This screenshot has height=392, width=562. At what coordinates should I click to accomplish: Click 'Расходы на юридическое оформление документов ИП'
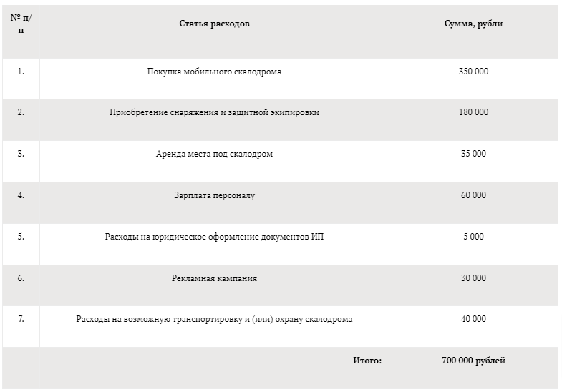tap(214, 237)
